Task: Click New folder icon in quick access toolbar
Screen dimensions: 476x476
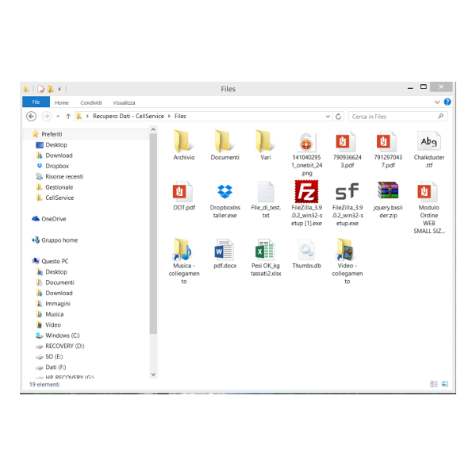Action: [x=51, y=89]
